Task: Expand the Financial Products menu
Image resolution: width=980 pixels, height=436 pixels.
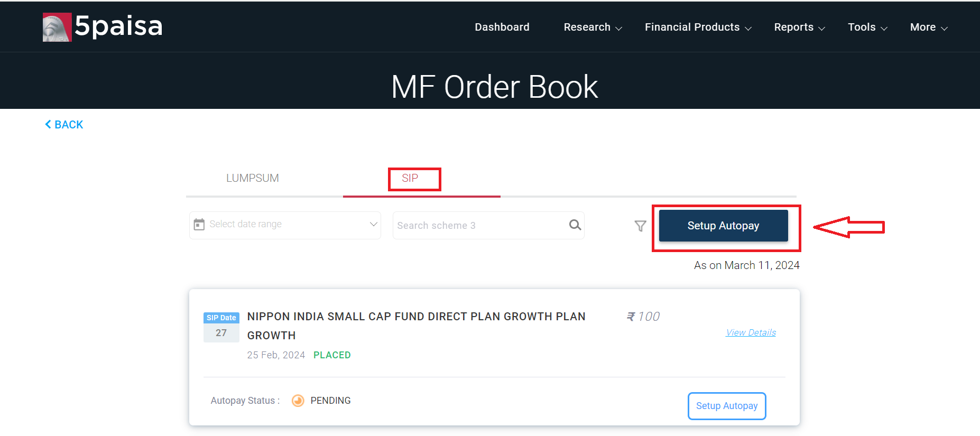Action: coord(698,27)
